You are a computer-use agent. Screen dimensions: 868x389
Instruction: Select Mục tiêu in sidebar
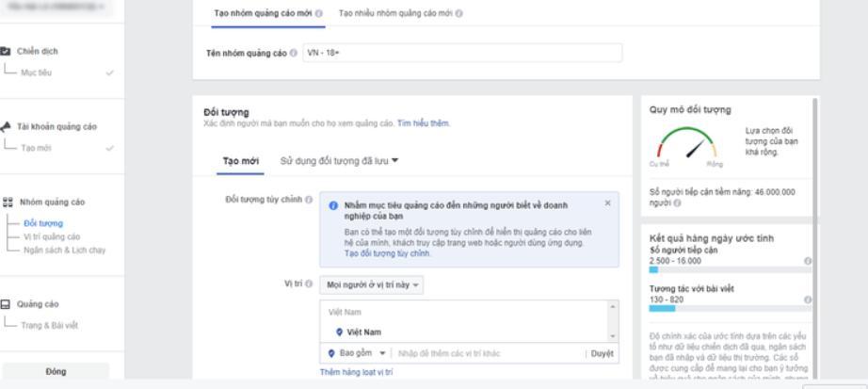[37, 73]
